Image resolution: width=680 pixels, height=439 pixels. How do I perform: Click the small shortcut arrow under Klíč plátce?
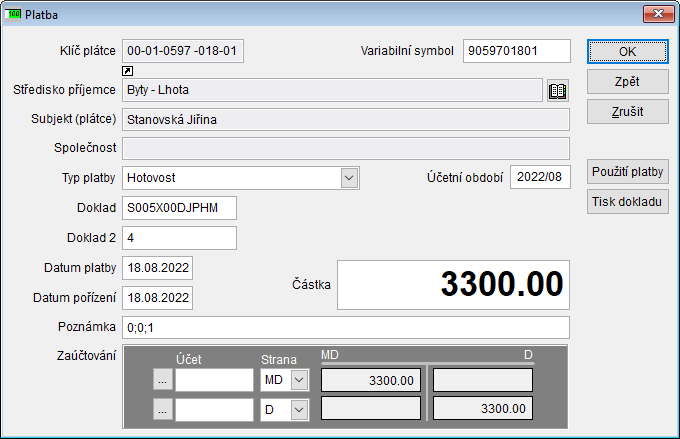tap(127, 71)
